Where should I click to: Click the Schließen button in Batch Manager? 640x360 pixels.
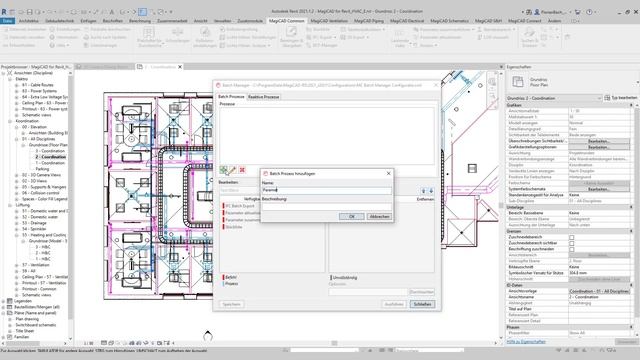click(x=422, y=304)
